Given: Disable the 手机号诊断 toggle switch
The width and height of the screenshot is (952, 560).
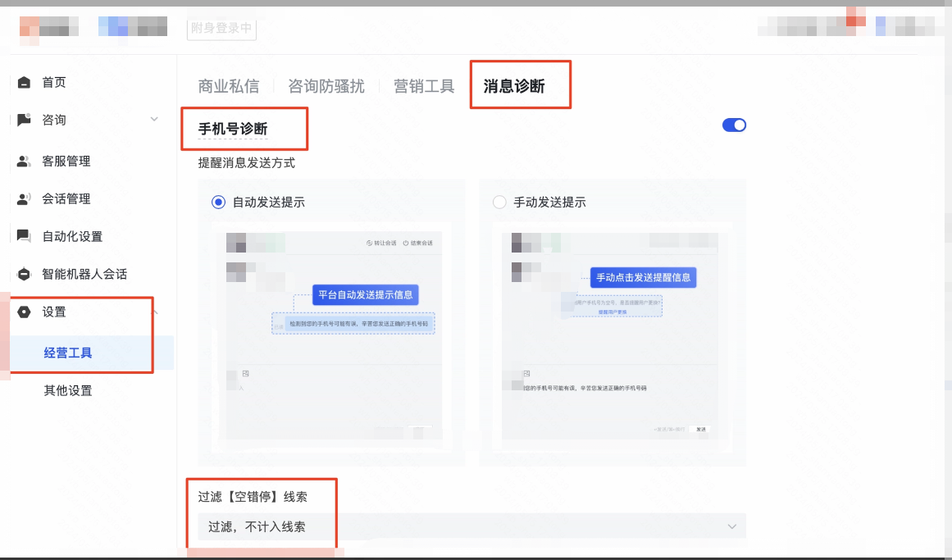Looking at the screenshot, I should 735,125.
